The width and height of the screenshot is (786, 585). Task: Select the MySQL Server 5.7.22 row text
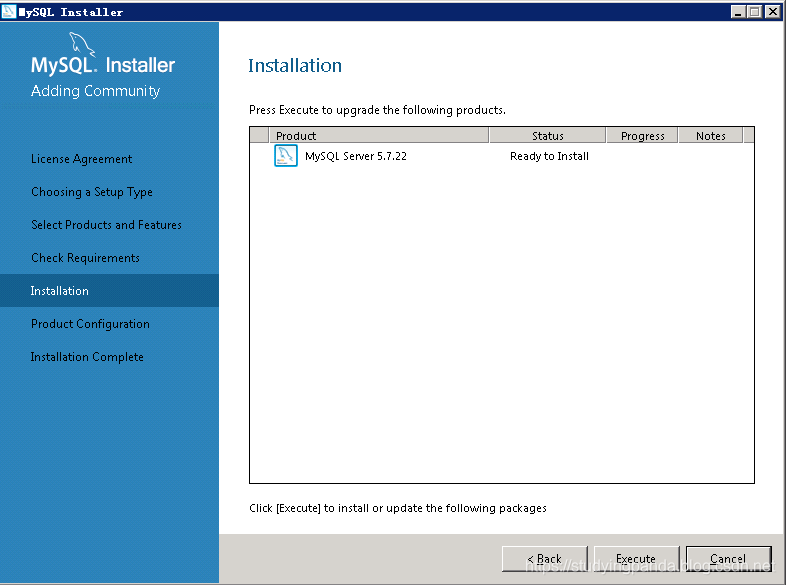(356, 156)
